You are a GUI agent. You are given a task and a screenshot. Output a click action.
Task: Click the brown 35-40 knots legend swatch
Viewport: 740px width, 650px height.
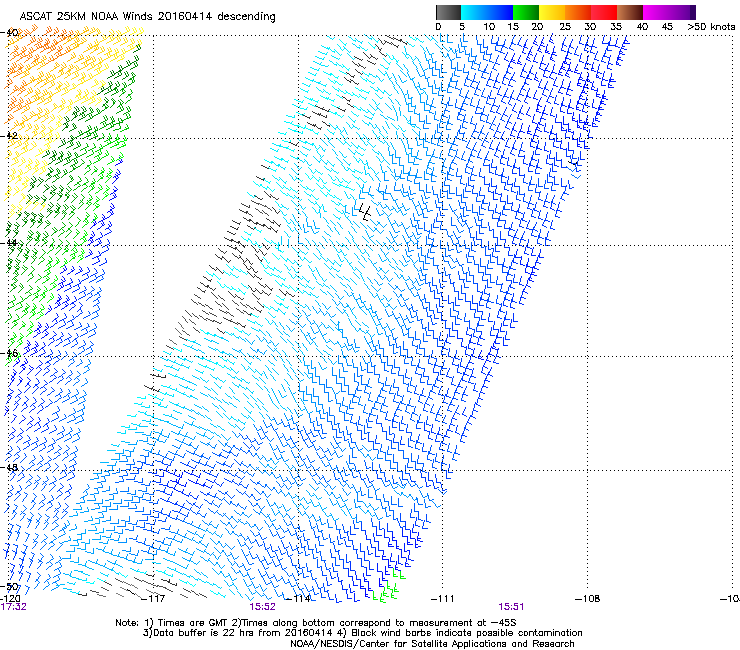click(x=630, y=12)
